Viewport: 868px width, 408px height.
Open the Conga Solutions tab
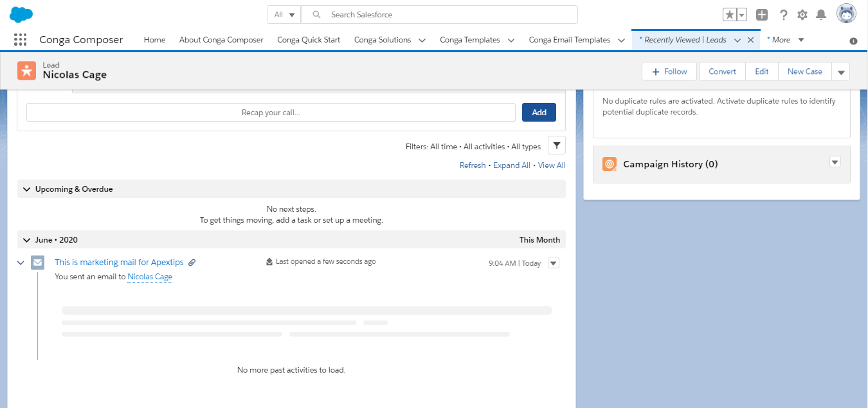[x=383, y=40]
